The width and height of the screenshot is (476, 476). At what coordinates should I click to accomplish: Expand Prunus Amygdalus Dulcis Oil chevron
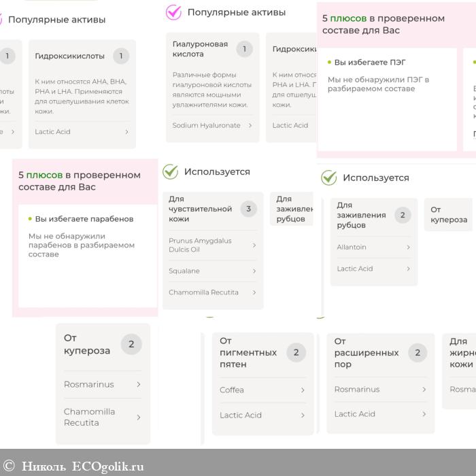(x=254, y=245)
